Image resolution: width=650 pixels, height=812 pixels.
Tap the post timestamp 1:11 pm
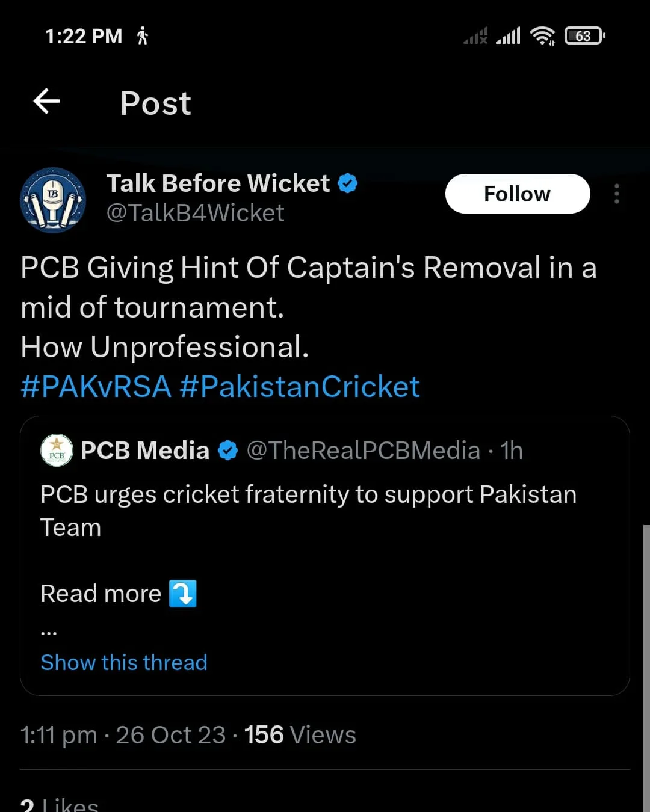(x=59, y=735)
